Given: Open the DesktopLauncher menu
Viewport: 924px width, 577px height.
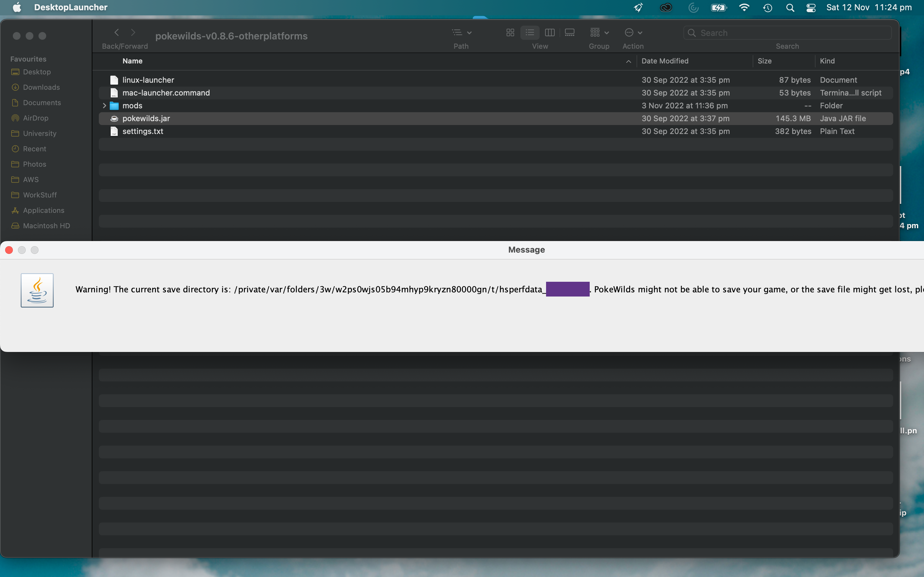Looking at the screenshot, I should [71, 7].
